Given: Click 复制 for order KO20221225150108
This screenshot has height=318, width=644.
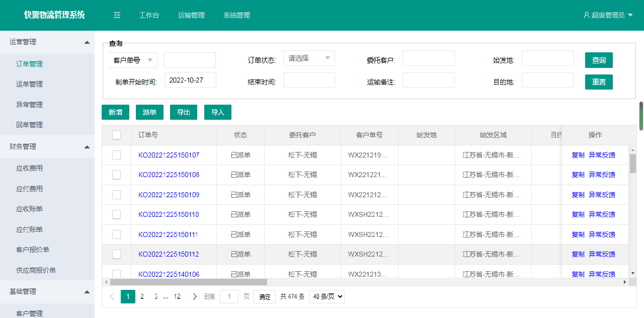Looking at the screenshot, I should click(x=578, y=175).
